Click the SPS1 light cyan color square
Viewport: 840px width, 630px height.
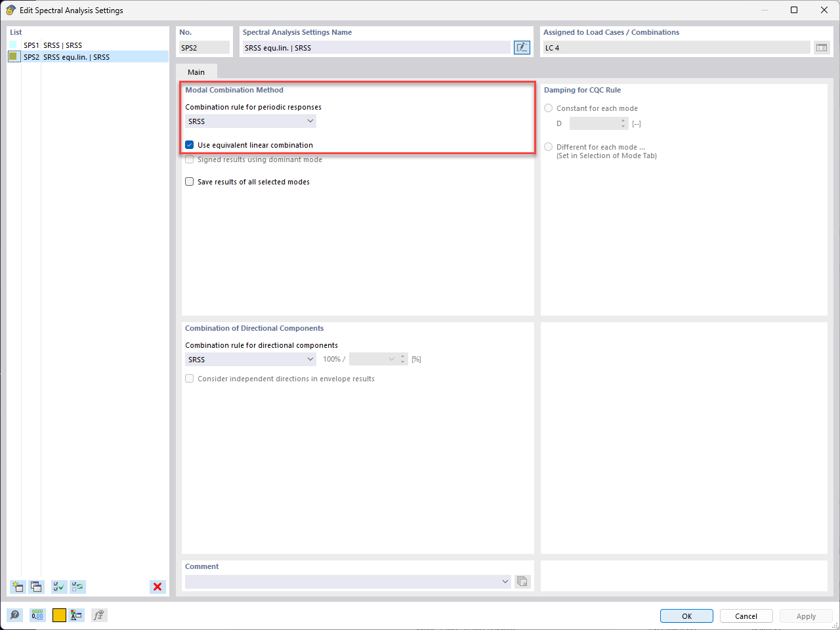coord(13,45)
